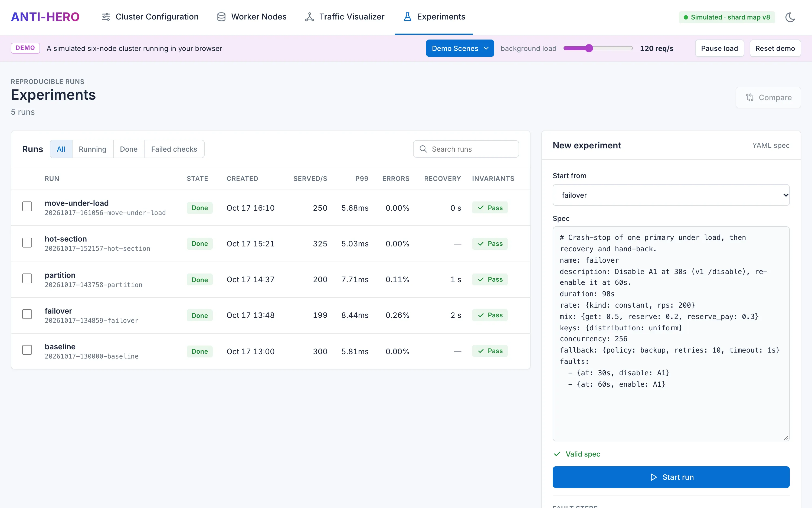Filter runs by Running
The image size is (812, 508).
click(x=93, y=149)
